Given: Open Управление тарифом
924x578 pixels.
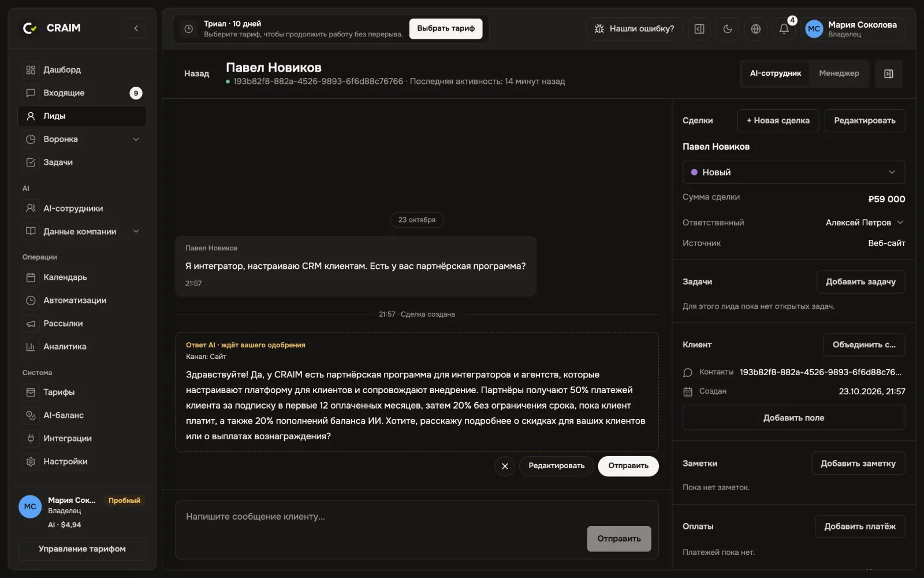Looking at the screenshot, I should [82, 549].
